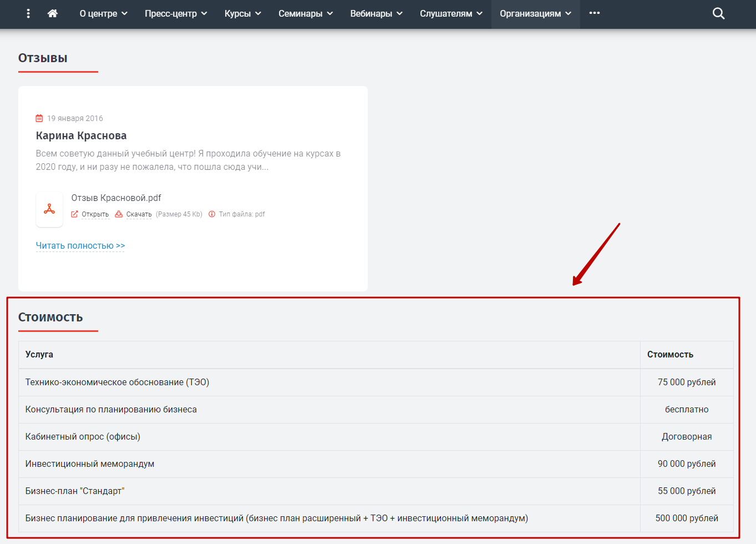Expand the О центре dropdown
756x544 pixels.
point(103,13)
